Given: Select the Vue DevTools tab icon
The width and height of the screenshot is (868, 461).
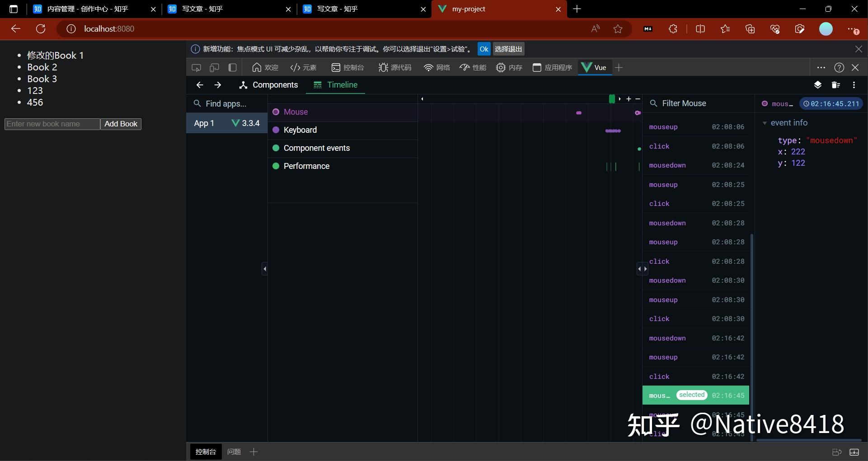Looking at the screenshot, I should click(x=587, y=67).
